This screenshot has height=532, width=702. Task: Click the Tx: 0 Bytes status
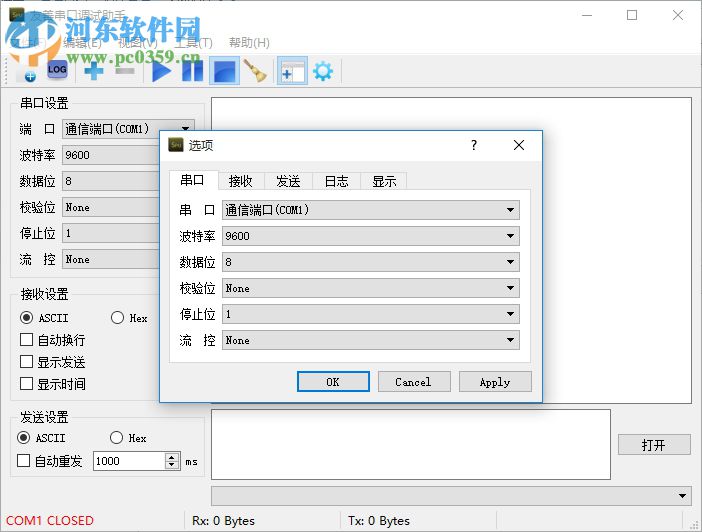click(x=379, y=521)
